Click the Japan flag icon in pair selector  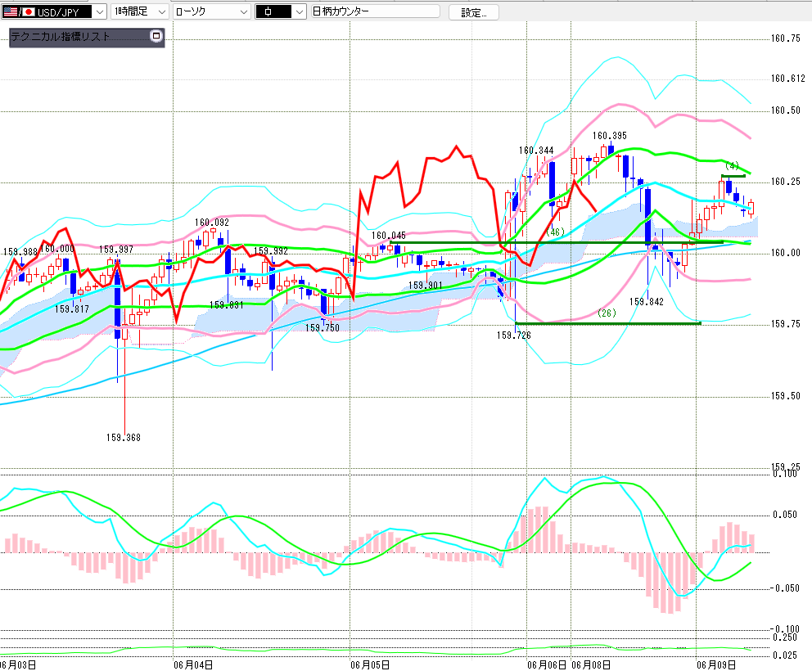pos(28,11)
